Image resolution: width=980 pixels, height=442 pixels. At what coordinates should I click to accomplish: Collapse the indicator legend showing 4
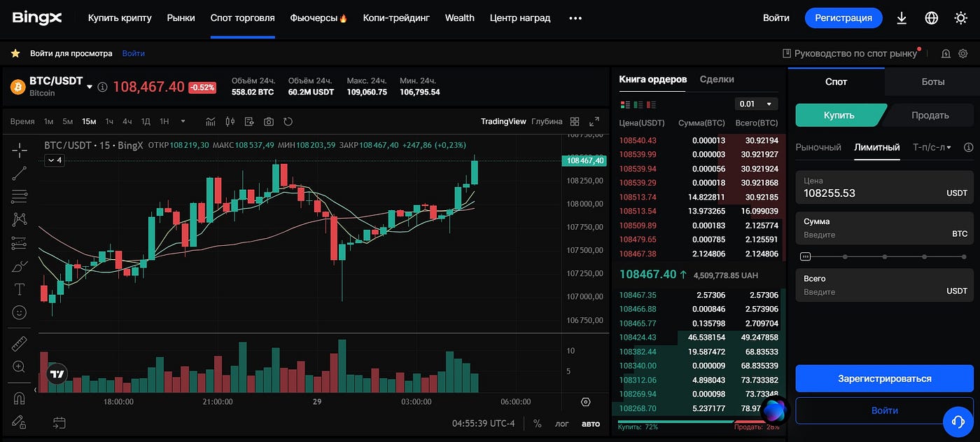[x=54, y=160]
